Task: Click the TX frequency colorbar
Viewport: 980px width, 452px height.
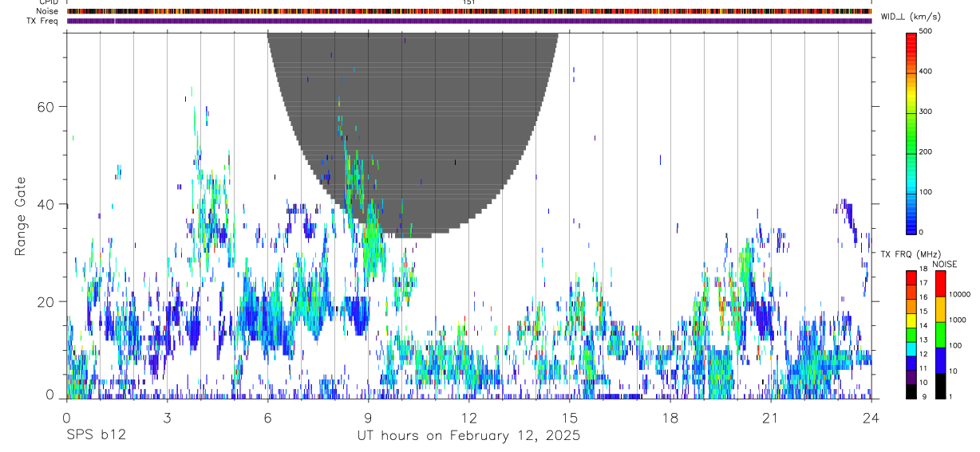Action: tap(911, 334)
